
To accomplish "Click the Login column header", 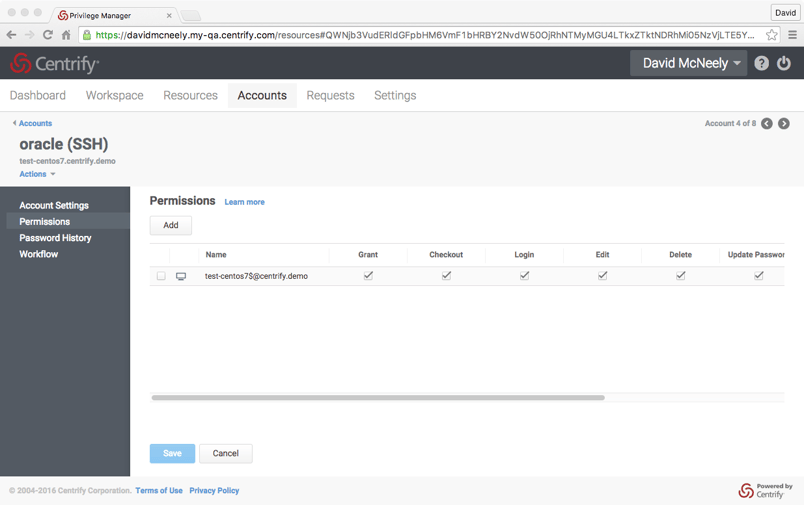I will click(524, 255).
